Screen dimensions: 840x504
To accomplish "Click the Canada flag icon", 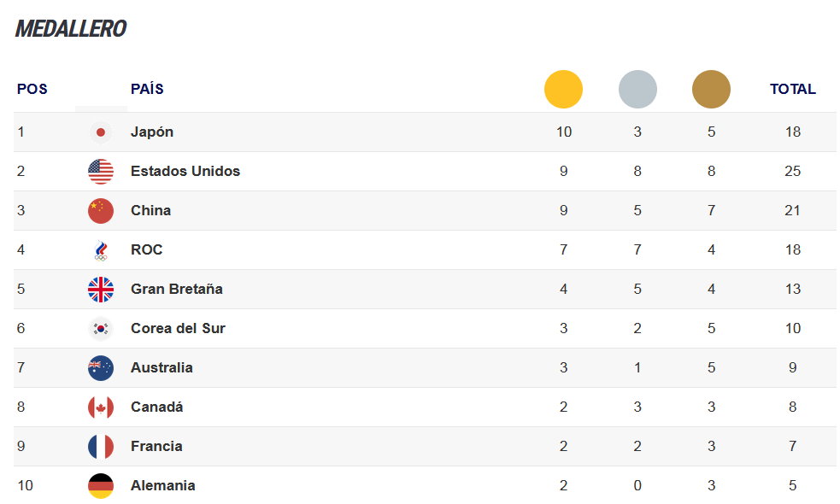I will point(101,407).
